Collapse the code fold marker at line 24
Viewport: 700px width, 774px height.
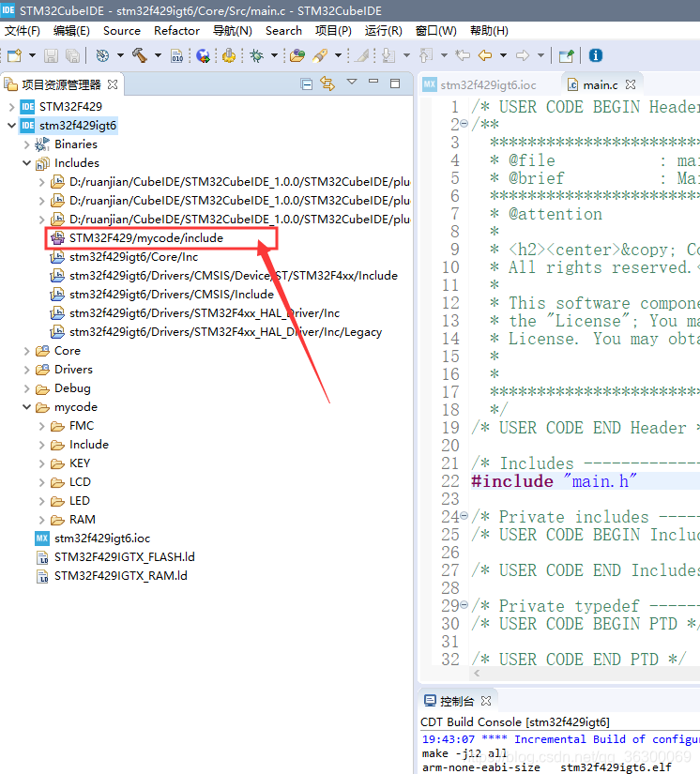[x=464, y=516]
